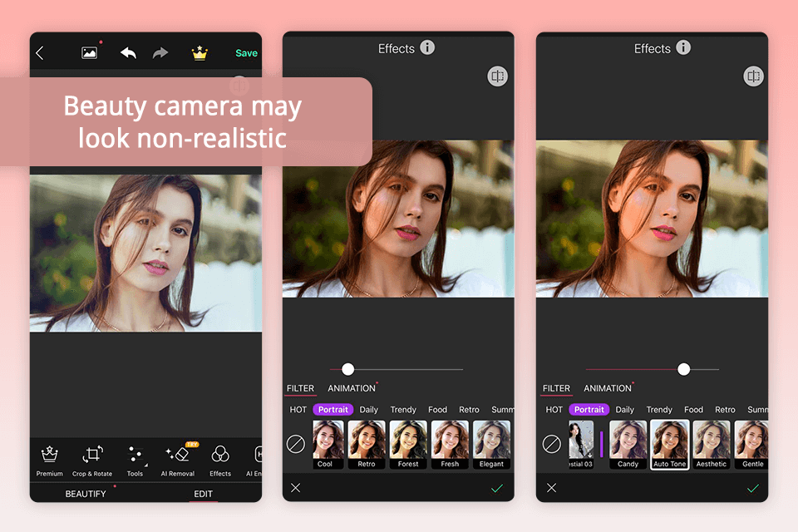Choose HOT category in middle phone
Viewport: 798px width, 532px height.
tap(298, 409)
